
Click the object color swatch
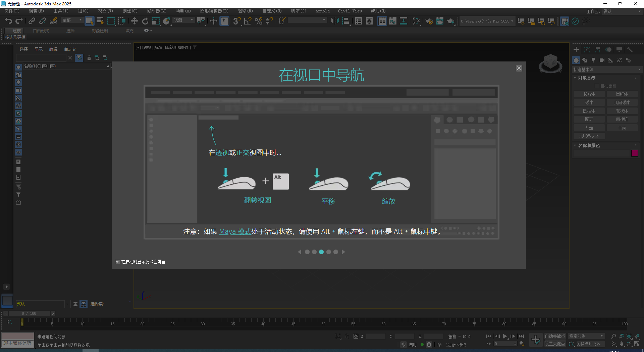click(635, 153)
